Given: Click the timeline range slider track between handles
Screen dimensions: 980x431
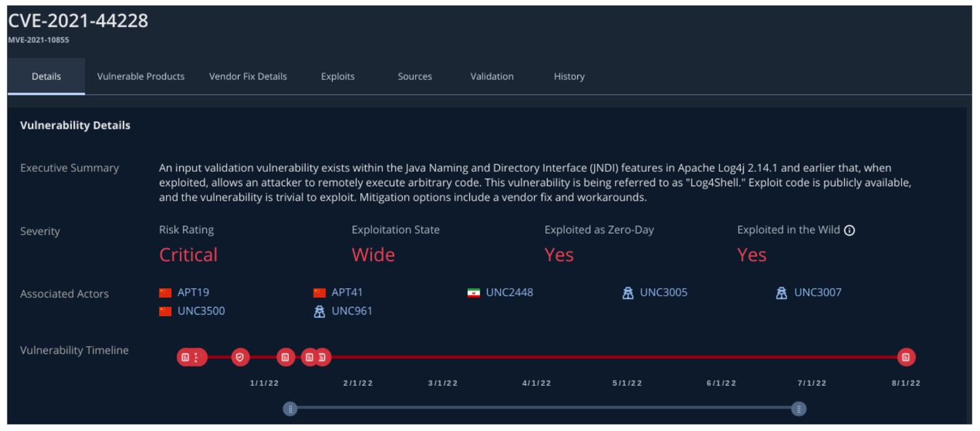Looking at the screenshot, I should [x=544, y=409].
